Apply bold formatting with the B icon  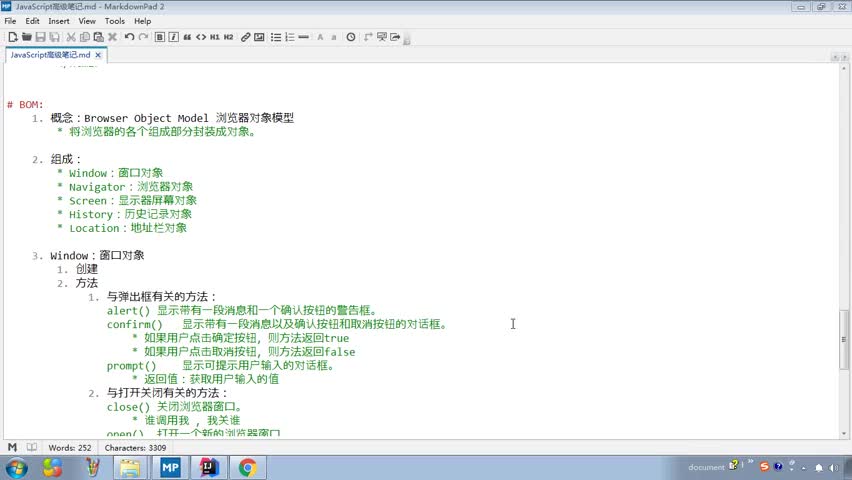pyautogui.click(x=160, y=37)
